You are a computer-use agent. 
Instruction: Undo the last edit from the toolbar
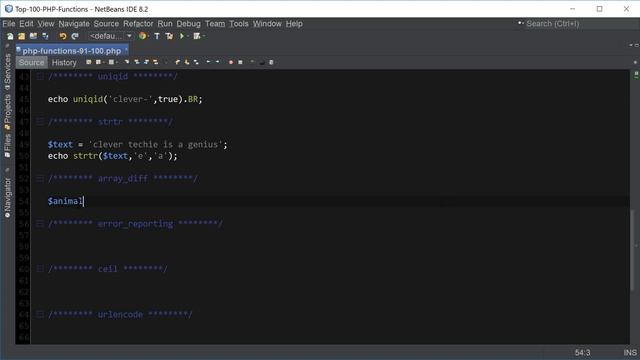tap(62, 36)
